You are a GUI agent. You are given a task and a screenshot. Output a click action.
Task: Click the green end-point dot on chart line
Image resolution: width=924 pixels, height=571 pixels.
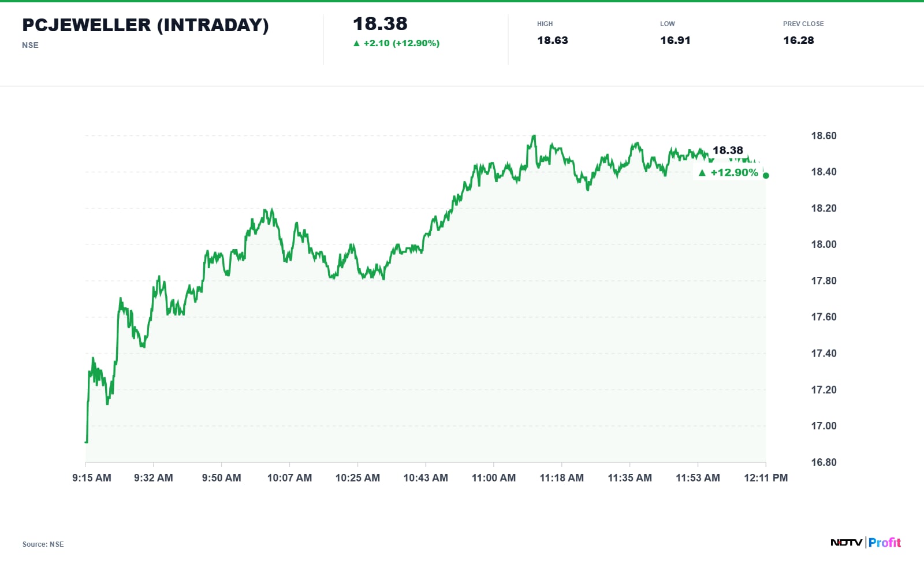pyautogui.click(x=766, y=176)
